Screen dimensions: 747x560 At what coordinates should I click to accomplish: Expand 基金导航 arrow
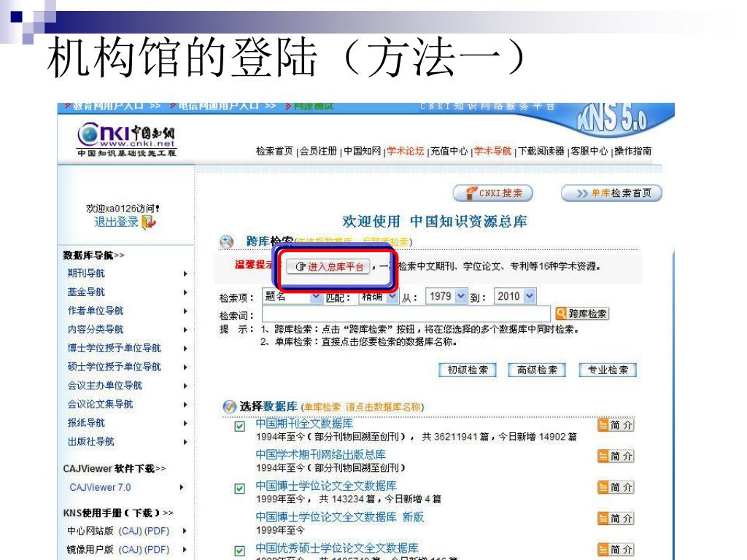click(185, 292)
